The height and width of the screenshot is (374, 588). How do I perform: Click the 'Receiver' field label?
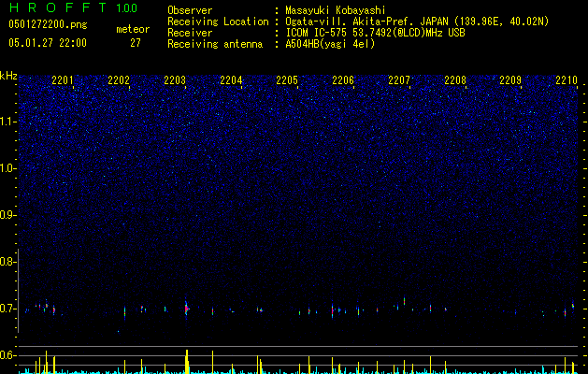click(190, 33)
